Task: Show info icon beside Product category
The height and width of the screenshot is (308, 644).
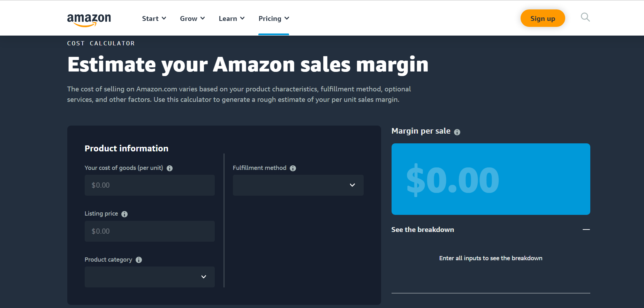Action: (x=139, y=260)
